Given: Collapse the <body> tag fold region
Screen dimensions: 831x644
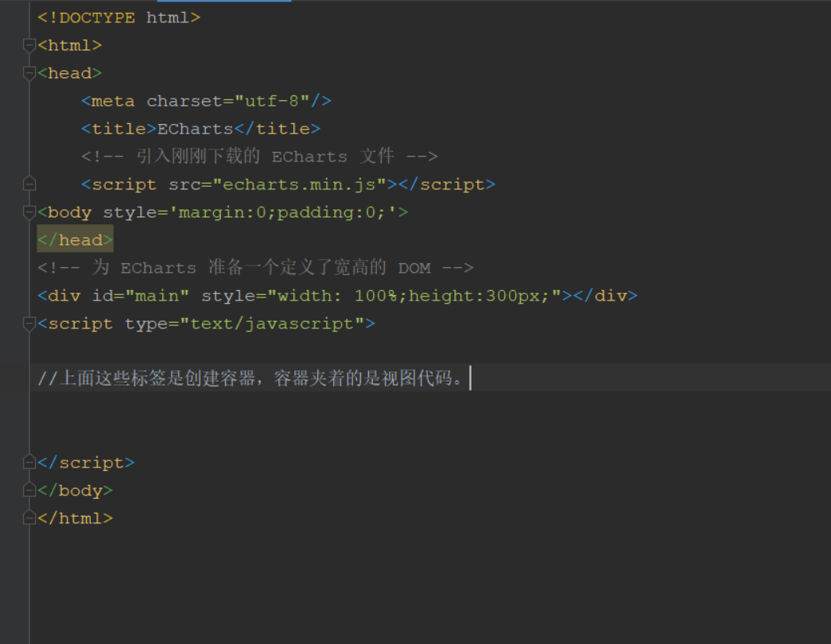Looking at the screenshot, I should (x=29, y=211).
